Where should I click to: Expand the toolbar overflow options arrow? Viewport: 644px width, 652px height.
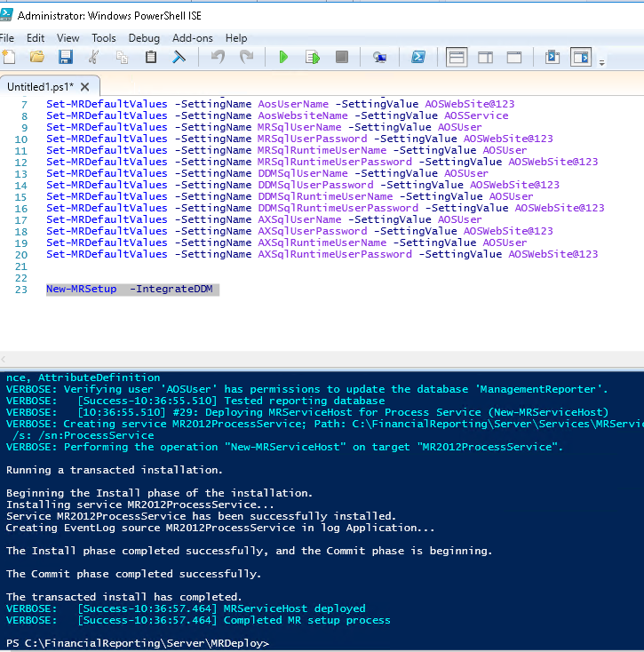pos(601,62)
